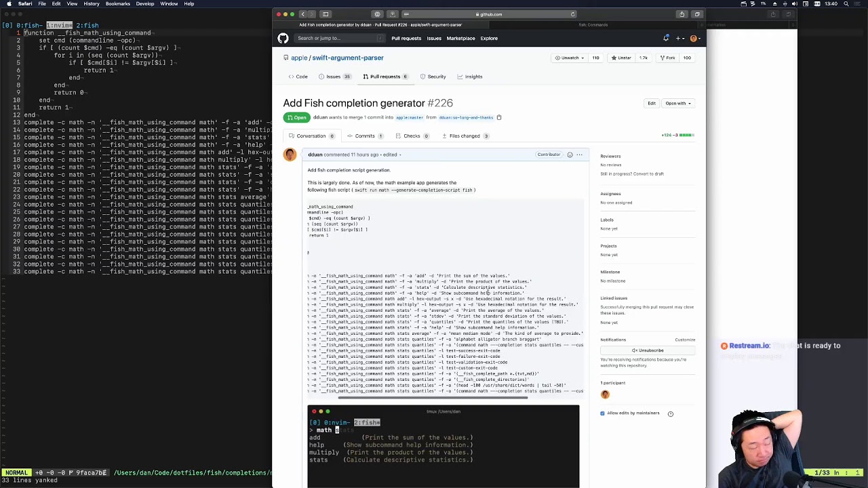The width and height of the screenshot is (868, 488).
Task: Open the Develop menu
Action: [x=145, y=4]
